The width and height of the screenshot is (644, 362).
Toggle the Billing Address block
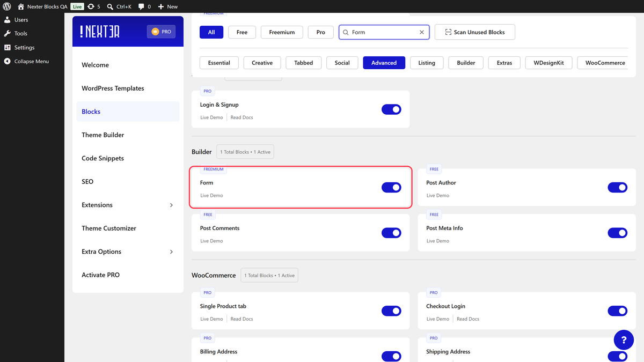point(391,356)
